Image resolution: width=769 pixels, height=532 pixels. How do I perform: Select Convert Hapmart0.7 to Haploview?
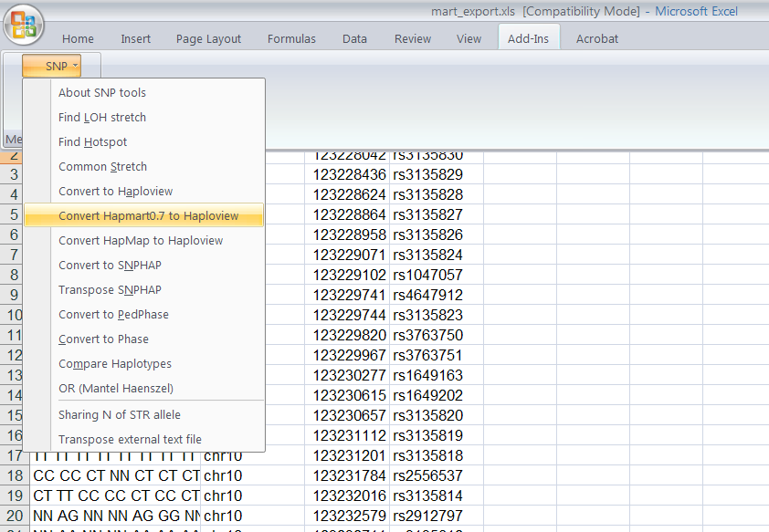(143, 215)
